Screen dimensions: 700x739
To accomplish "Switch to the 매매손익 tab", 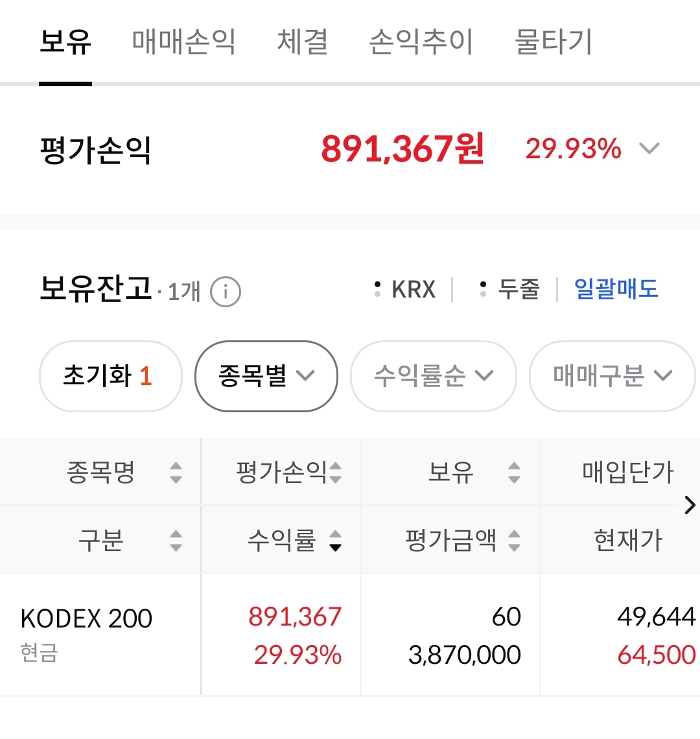I will [184, 42].
